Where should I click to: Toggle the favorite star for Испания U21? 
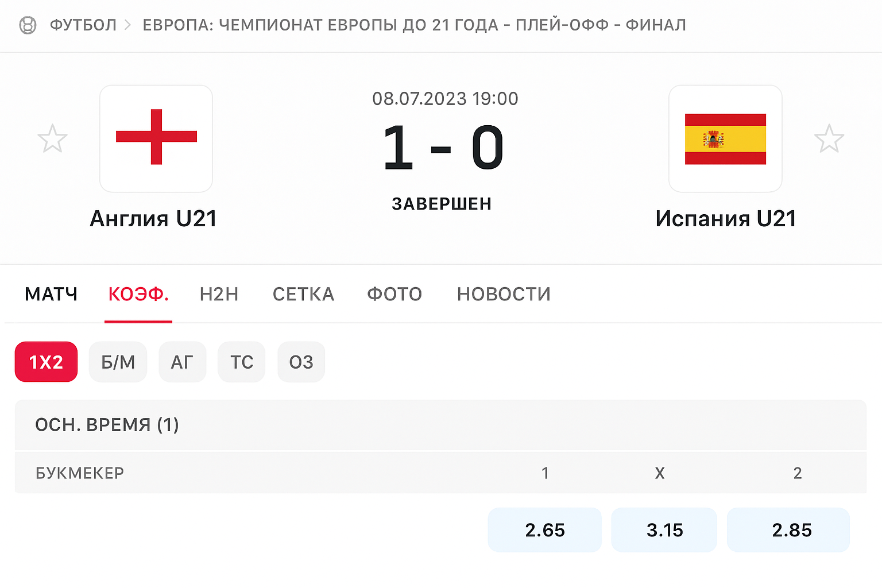click(x=829, y=138)
